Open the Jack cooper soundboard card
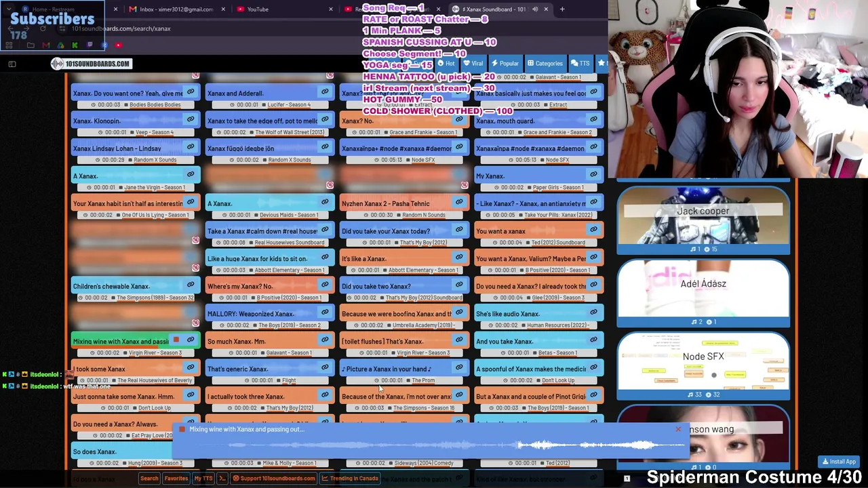The width and height of the screenshot is (868, 488). tap(703, 221)
